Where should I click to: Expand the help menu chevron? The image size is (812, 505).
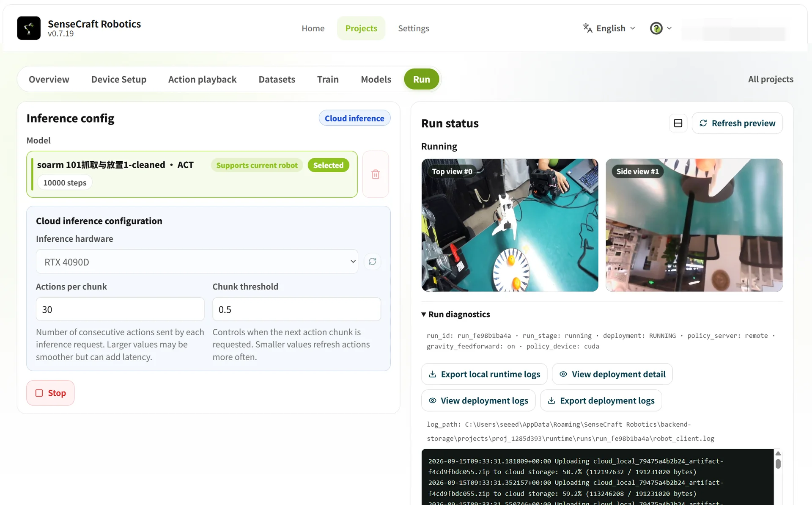[669, 28]
